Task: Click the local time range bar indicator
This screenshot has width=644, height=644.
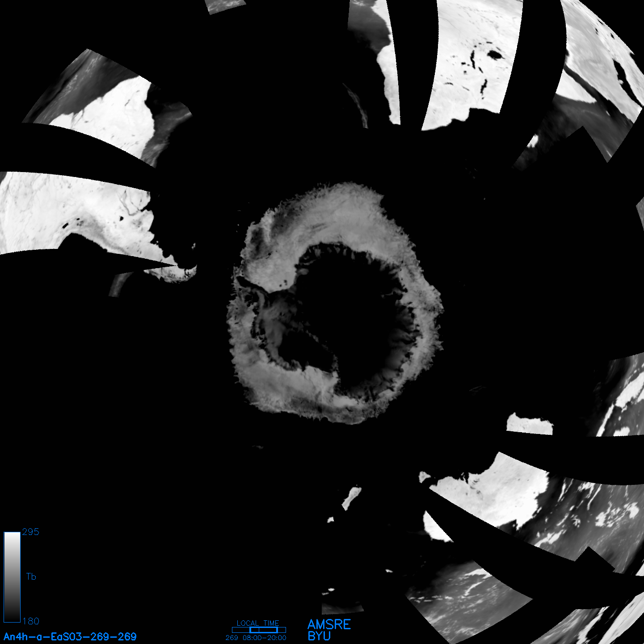Action: point(259,630)
